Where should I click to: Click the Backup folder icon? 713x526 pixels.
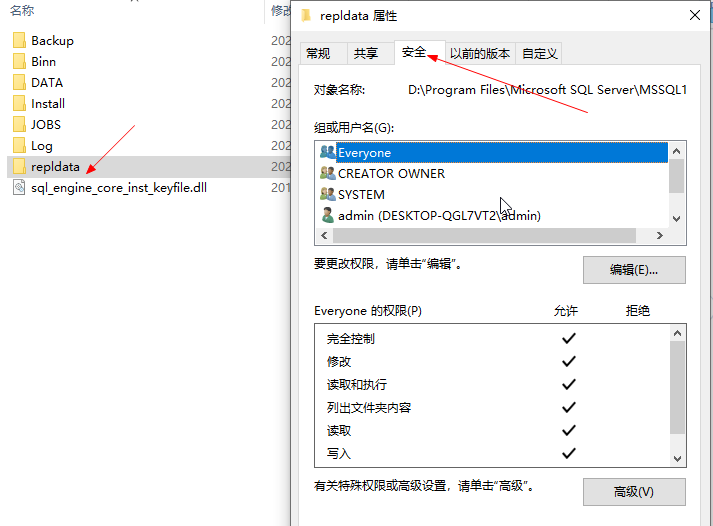19,40
